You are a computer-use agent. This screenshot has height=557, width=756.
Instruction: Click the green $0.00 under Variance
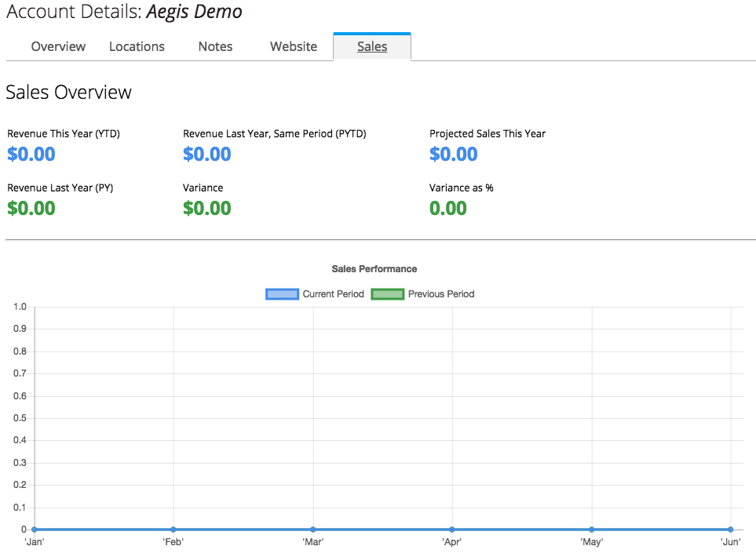coord(206,208)
